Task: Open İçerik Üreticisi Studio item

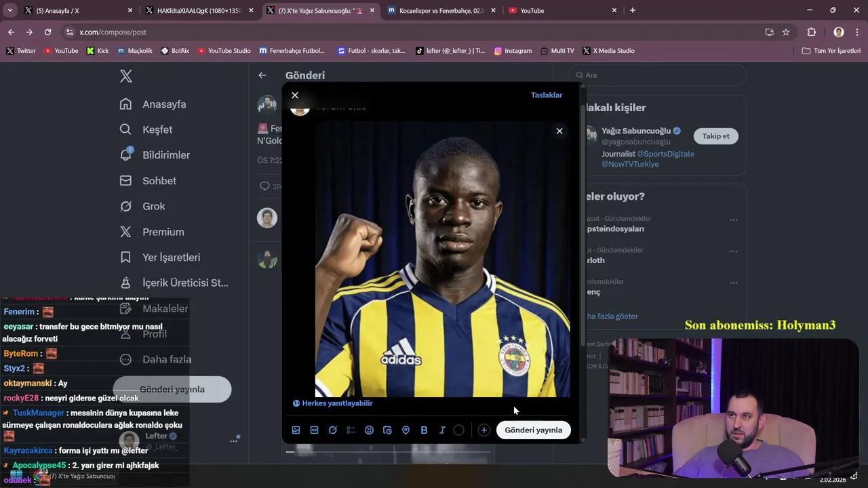Action: pyautogui.click(x=174, y=283)
